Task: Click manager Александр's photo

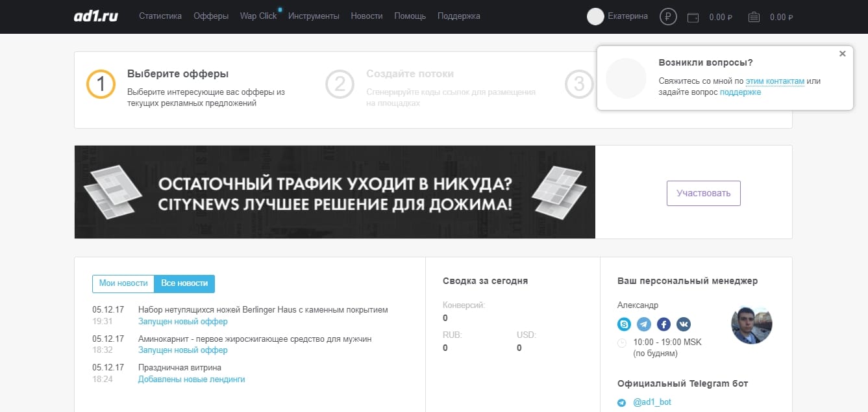Action: click(752, 324)
